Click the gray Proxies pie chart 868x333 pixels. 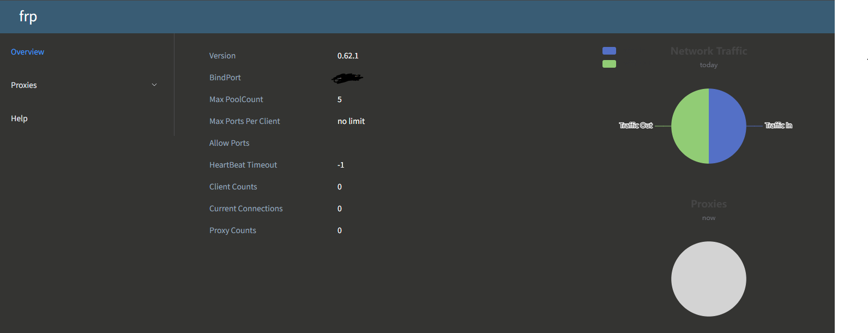click(708, 279)
